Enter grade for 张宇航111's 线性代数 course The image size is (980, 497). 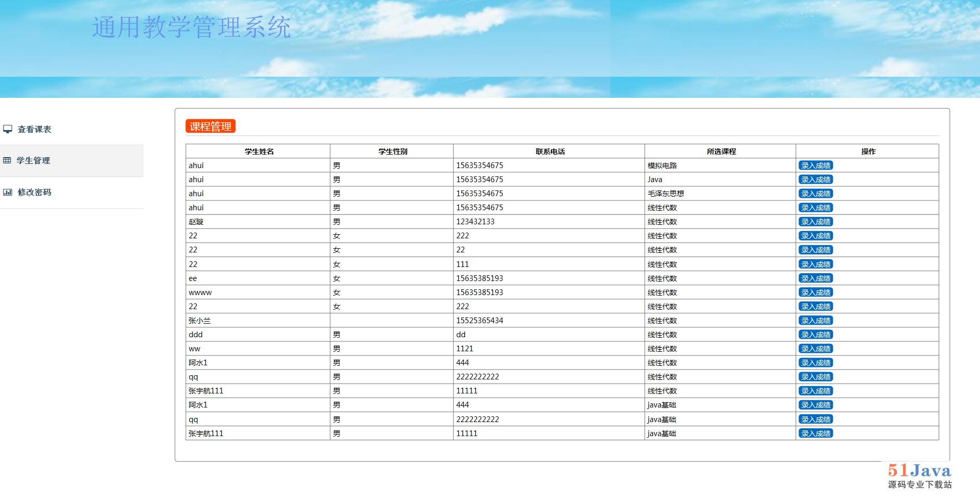coord(816,391)
